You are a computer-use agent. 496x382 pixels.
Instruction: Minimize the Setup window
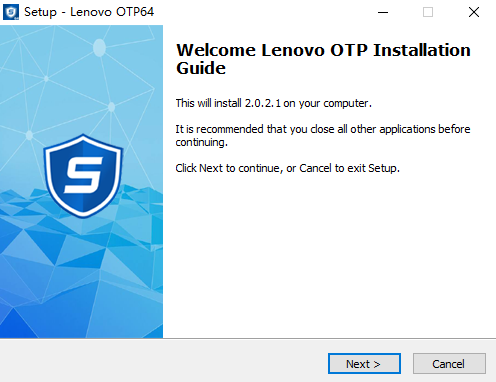(383, 12)
